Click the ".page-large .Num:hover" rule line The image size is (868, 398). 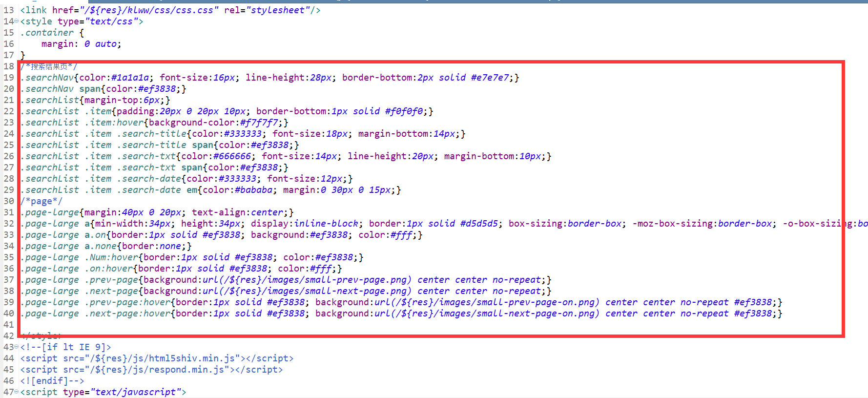tap(192, 257)
